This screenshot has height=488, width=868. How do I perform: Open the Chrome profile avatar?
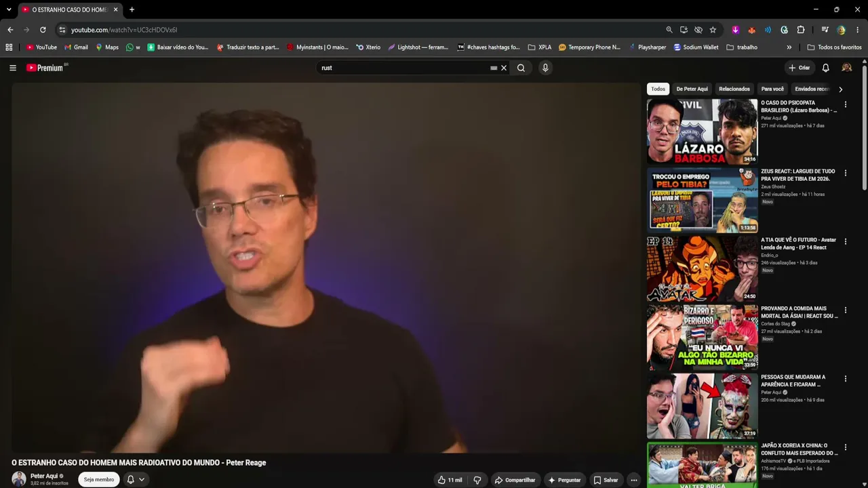(x=841, y=30)
